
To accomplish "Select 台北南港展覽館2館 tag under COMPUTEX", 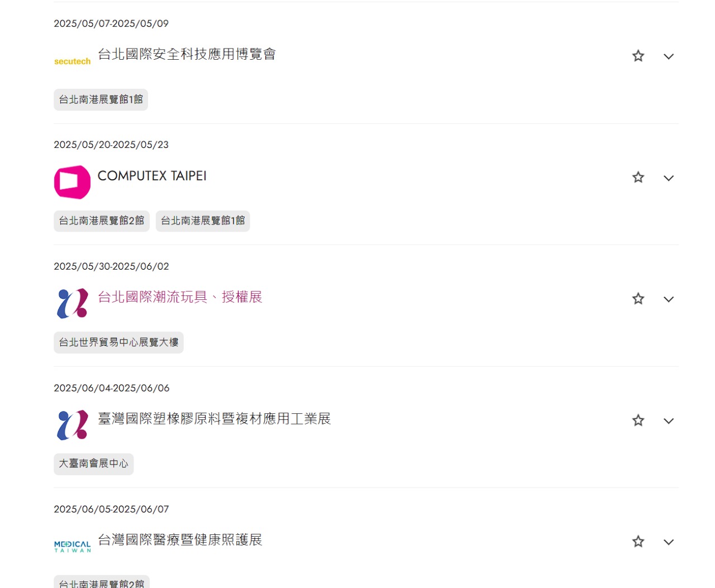I will pos(102,221).
